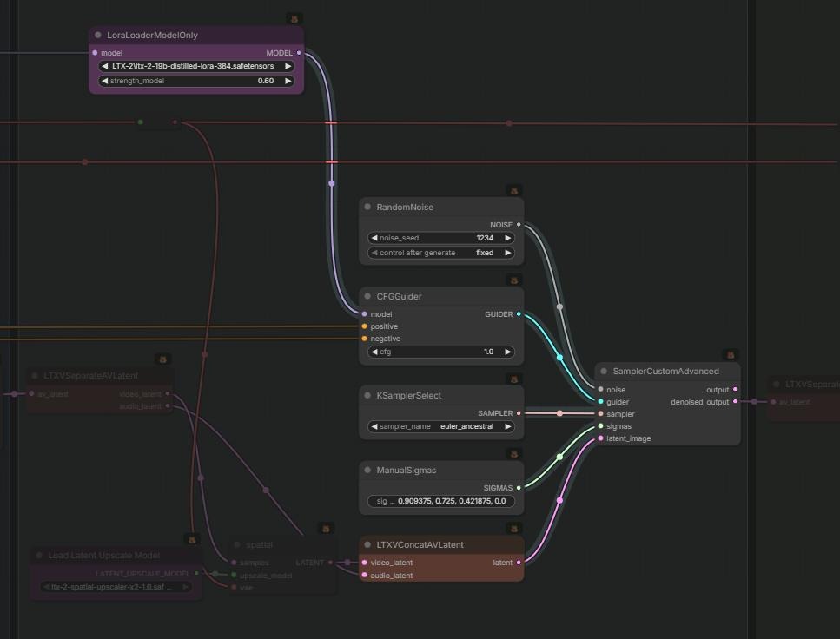Click the badge icon above the LoraLoaderModelOnly node
The width and height of the screenshot is (840, 639).
pos(294,19)
